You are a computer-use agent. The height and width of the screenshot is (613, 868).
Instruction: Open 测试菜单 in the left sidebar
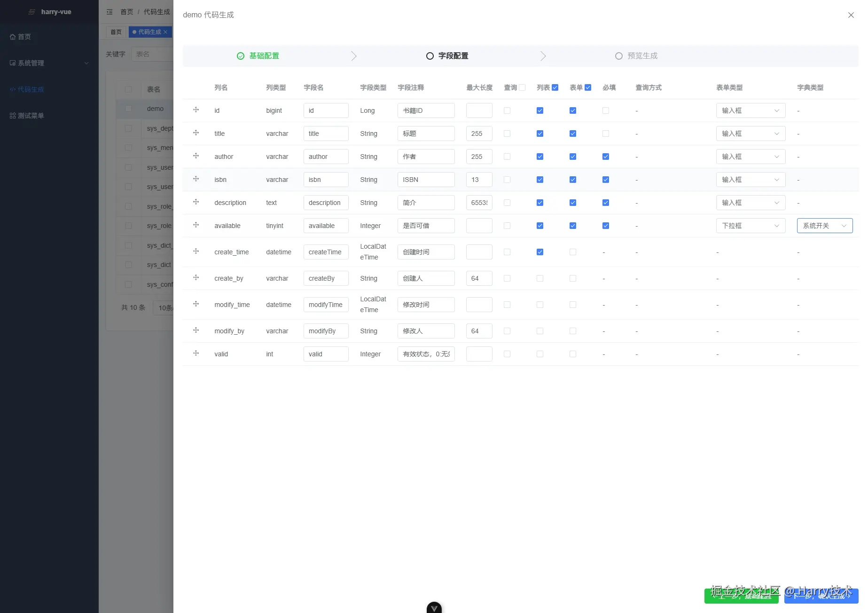[49, 116]
